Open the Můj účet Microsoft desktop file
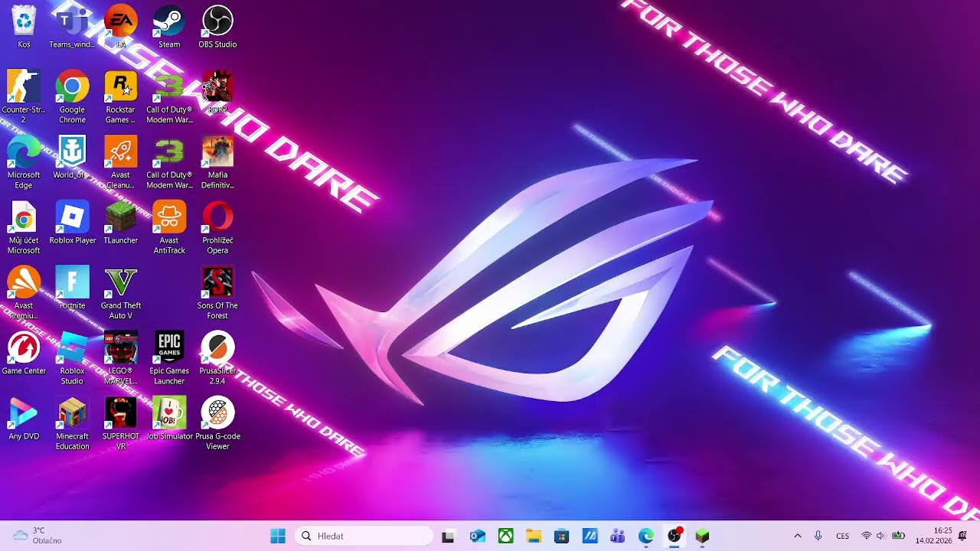980x551 pixels. (x=24, y=227)
